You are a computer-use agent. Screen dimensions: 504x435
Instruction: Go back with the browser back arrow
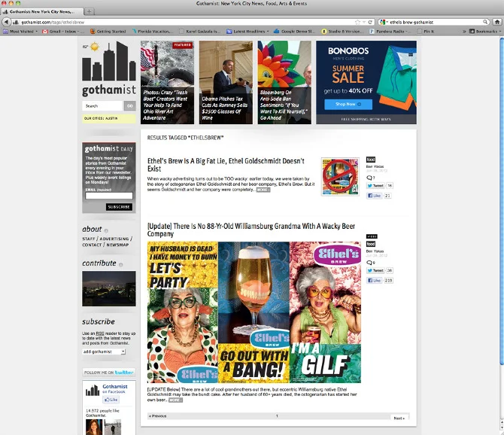[x=6, y=22]
